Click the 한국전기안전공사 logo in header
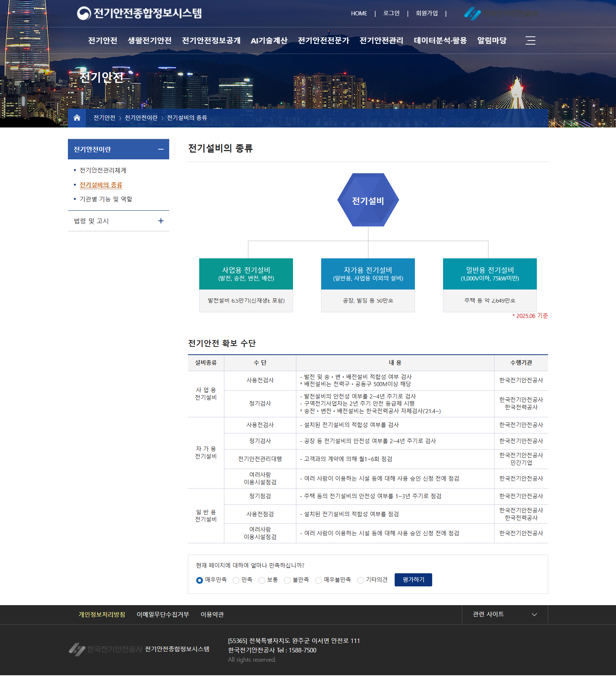616x676 pixels. [x=501, y=13]
